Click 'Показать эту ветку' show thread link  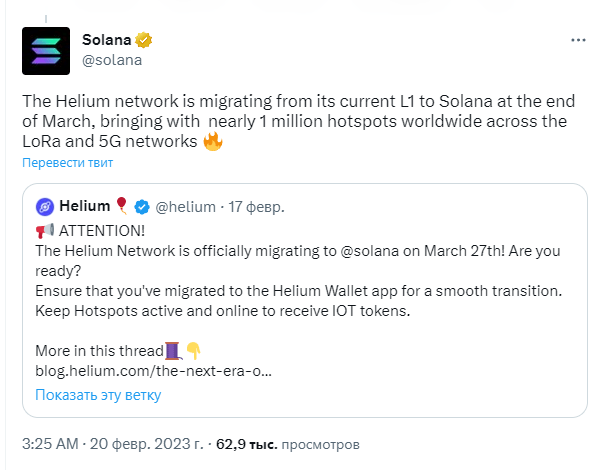(x=98, y=395)
